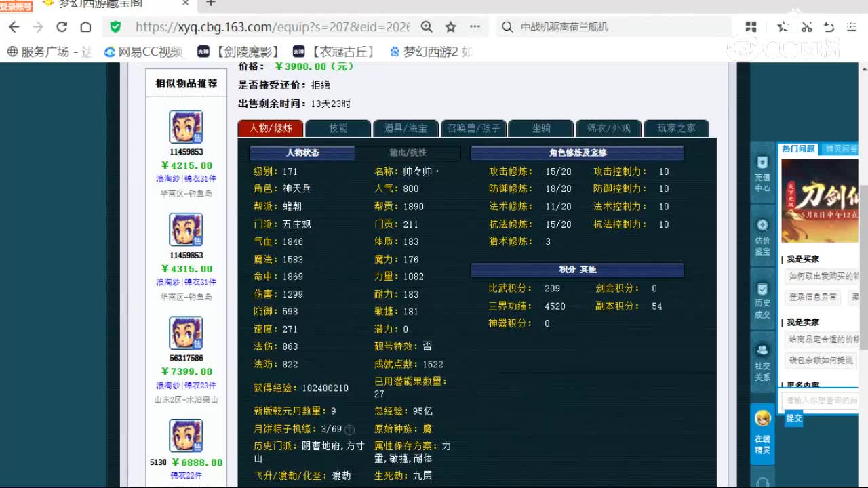Viewport: 868px width, 488px height.
Task: Open the 【衣冠古丘】 bookmark
Action: pyautogui.click(x=334, y=52)
